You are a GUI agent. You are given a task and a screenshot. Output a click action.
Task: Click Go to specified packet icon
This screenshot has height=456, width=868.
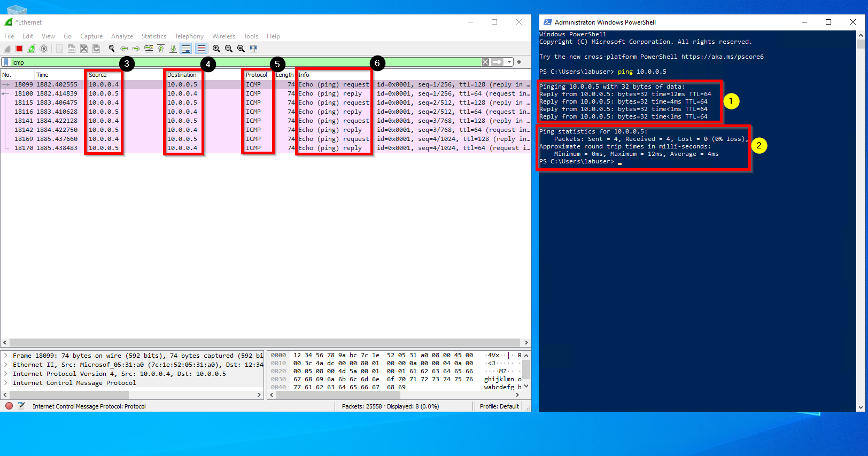click(x=149, y=49)
